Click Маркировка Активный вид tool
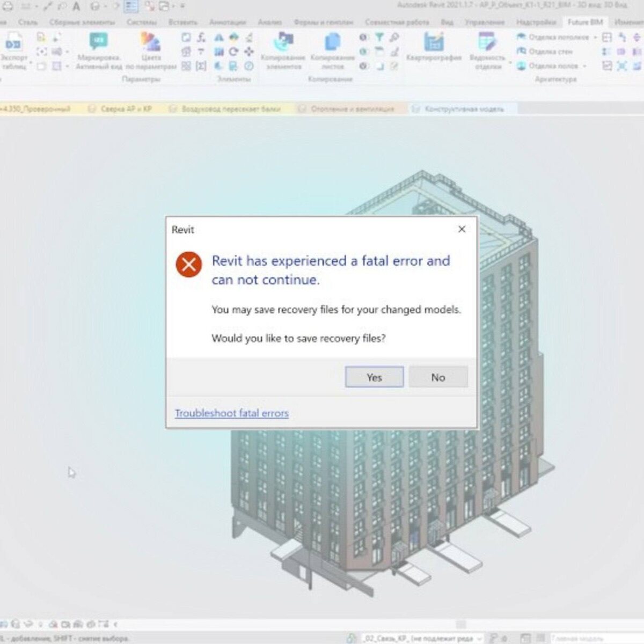Image resolution: width=644 pixels, height=644 pixels. click(x=99, y=51)
